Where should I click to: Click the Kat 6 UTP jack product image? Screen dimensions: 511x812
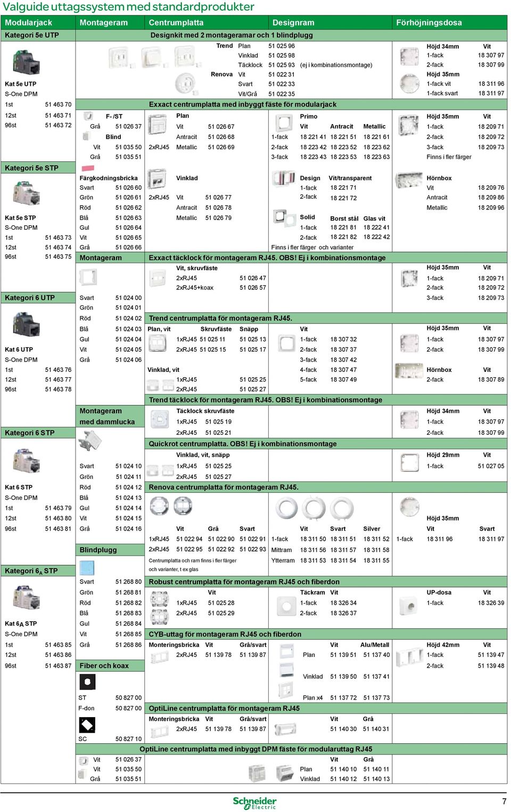pos(26,324)
